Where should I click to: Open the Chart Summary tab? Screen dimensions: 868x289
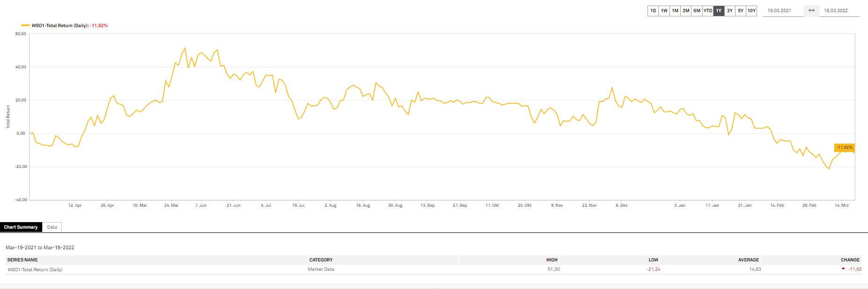point(21,227)
